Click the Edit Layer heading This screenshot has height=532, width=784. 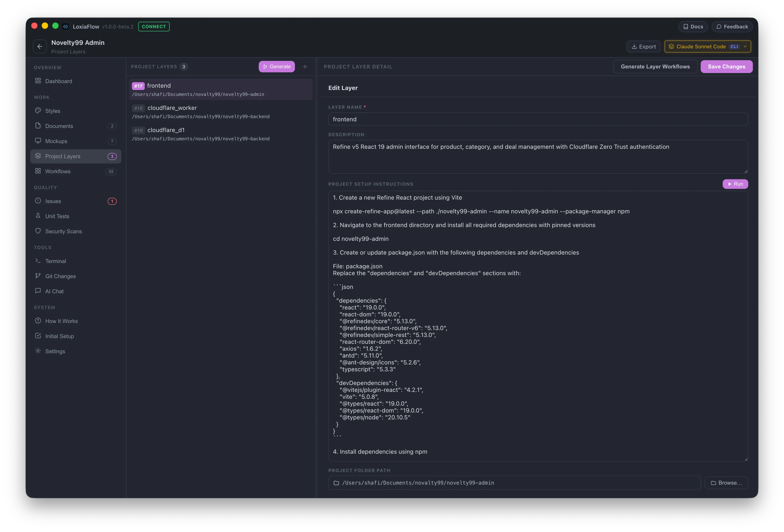(x=343, y=88)
